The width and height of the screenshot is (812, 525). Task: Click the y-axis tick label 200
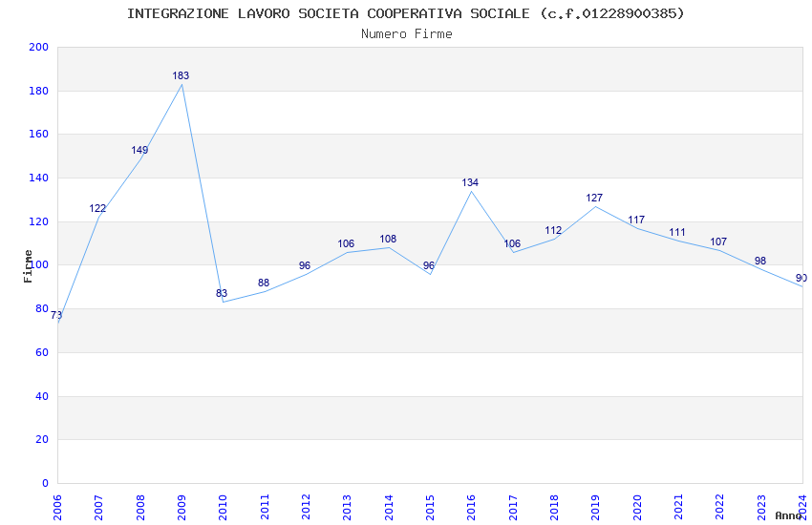click(39, 47)
